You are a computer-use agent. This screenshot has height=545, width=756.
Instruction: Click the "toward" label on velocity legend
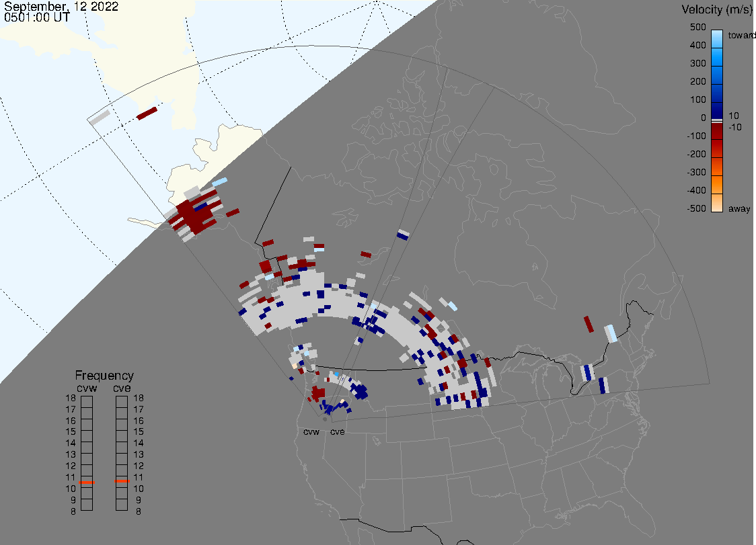[741, 35]
